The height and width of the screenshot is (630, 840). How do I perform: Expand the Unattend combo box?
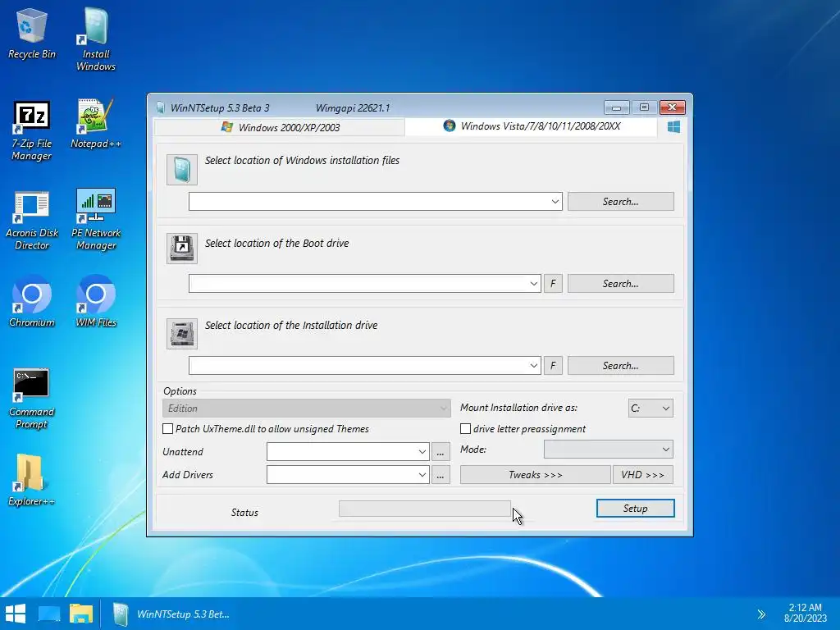(422, 452)
